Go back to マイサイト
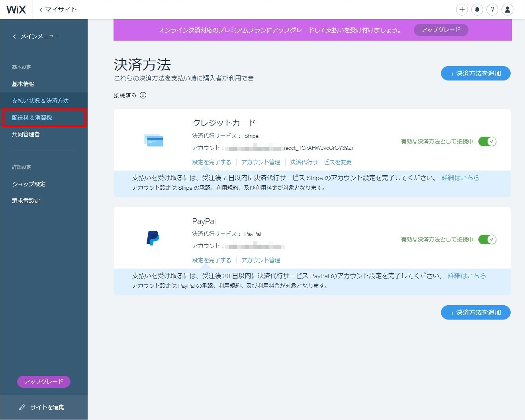This screenshot has width=525, height=420. [58, 10]
